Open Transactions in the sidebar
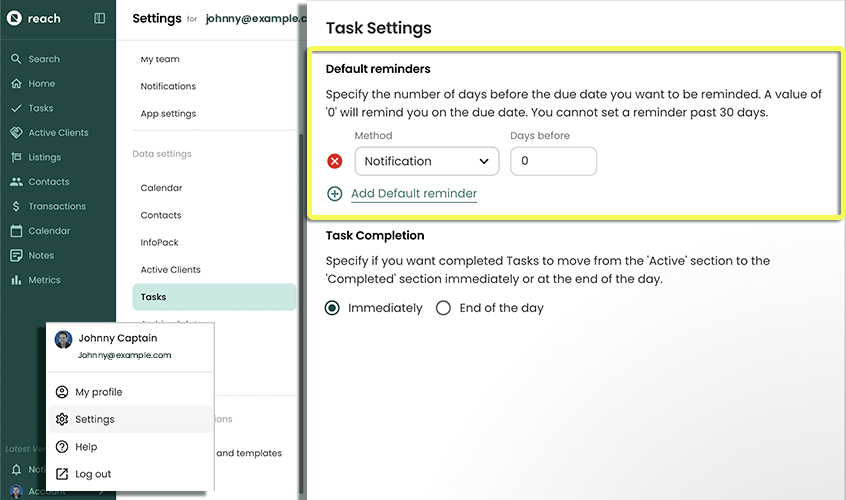846x500 pixels. [x=56, y=206]
